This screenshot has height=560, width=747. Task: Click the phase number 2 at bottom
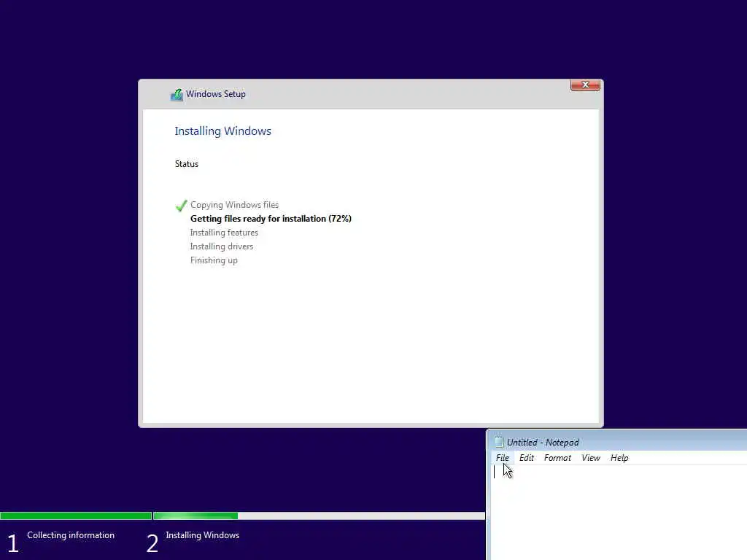(x=152, y=543)
